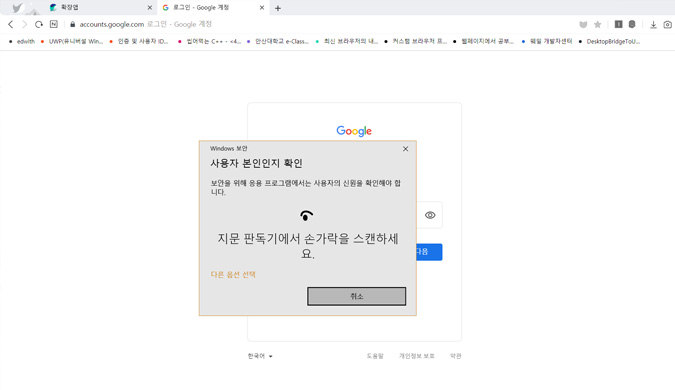
Task: Click the padlock site security icon
Action: pyautogui.click(x=72, y=25)
